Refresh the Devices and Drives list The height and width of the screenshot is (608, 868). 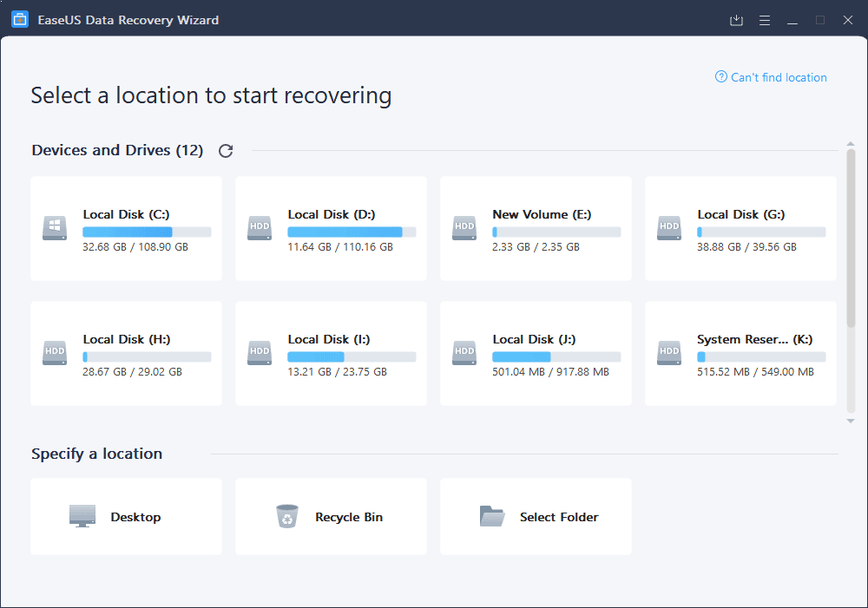coord(226,150)
